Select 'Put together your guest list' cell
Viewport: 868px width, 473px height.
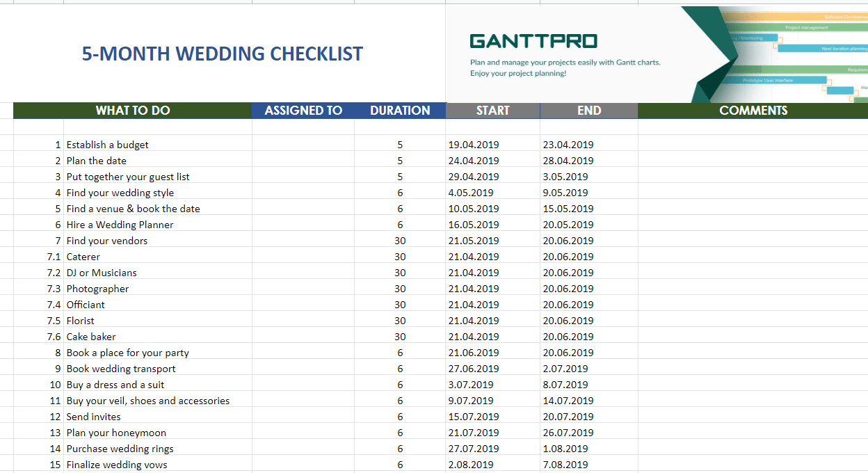pyautogui.click(x=158, y=177)
